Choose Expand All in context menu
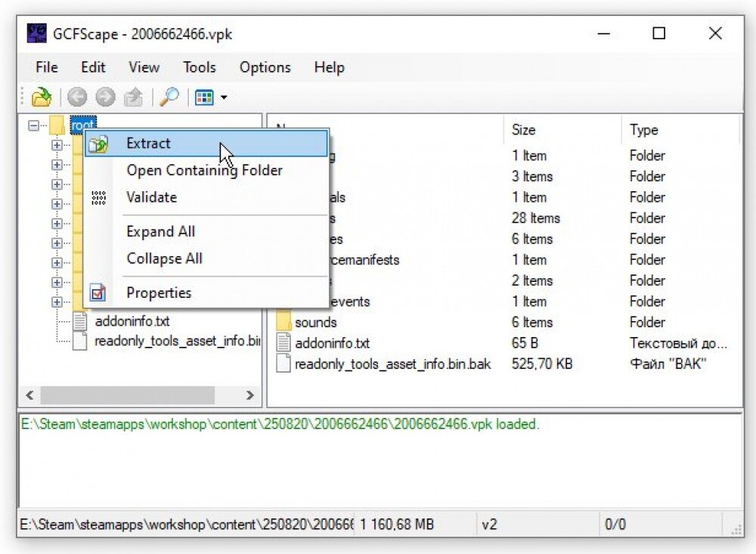756x554 pixels. click(x=206, y=231)
